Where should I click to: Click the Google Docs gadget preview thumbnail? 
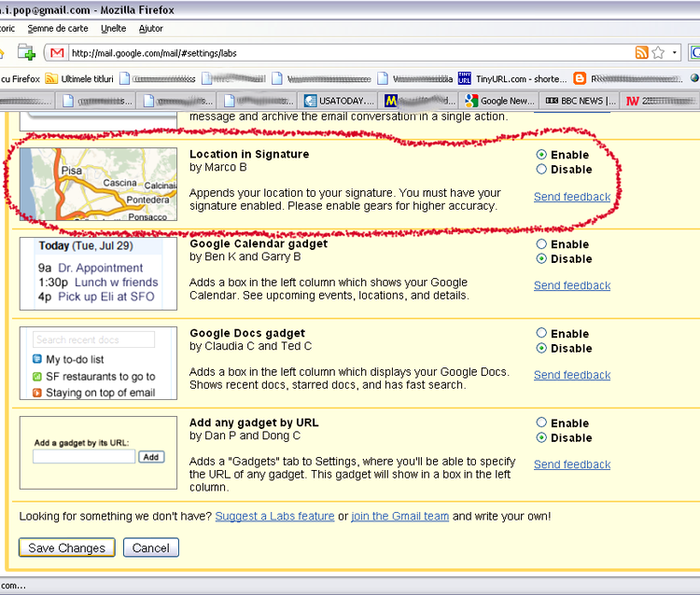tap(98, 363)
